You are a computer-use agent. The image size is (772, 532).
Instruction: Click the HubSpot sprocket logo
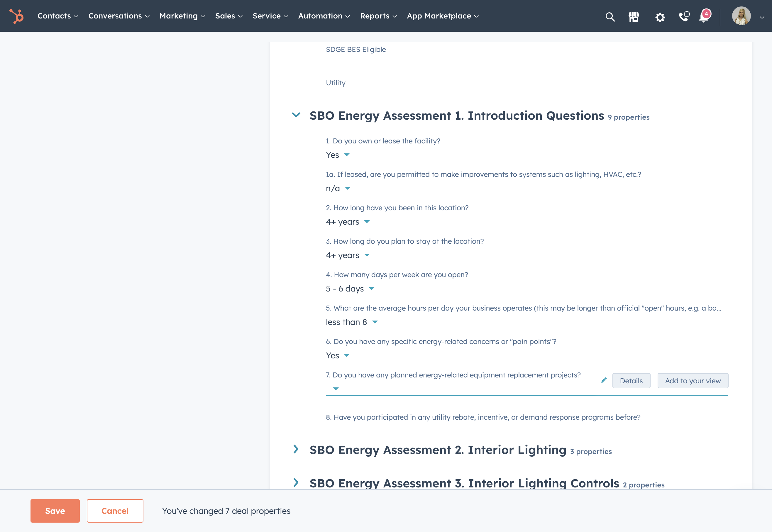16,16
